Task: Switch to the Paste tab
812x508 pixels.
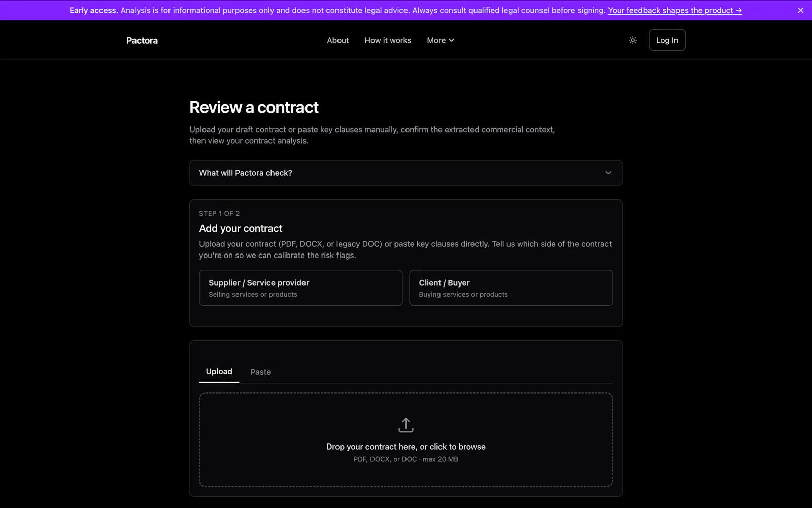Action: (x=261, y=372)
